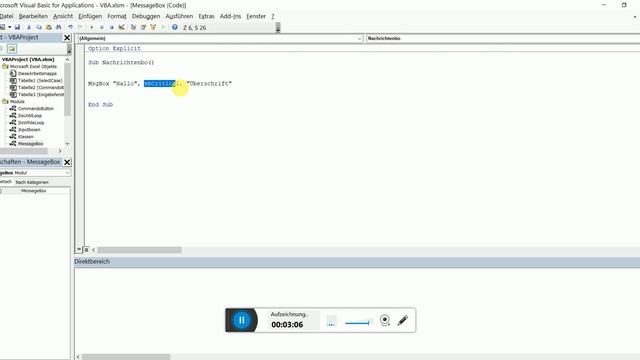Select the DoUntilLoop module
The width and height of the screenshot is (640, 360).
pyautogui.click(x=30, y=116)
